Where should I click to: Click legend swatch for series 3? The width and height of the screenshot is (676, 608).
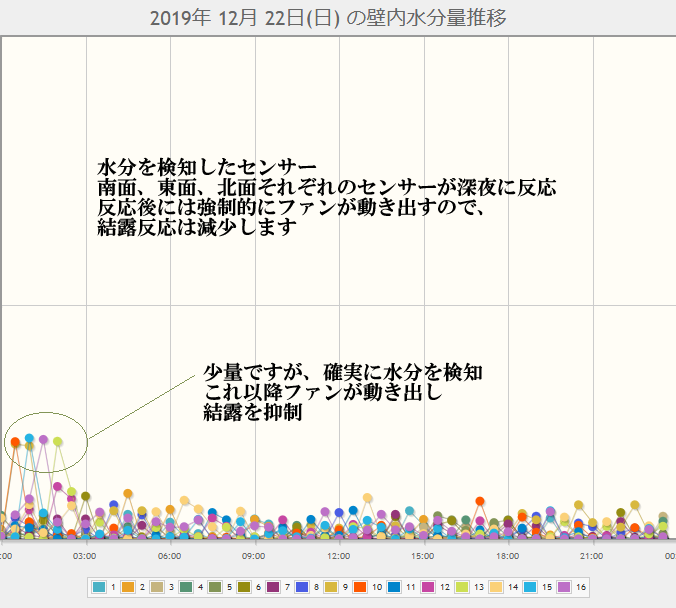click(x=157, y=587)
